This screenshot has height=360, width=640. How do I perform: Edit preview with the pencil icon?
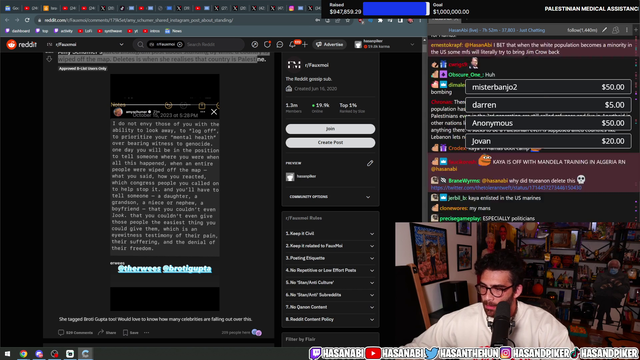click(370, 163)
